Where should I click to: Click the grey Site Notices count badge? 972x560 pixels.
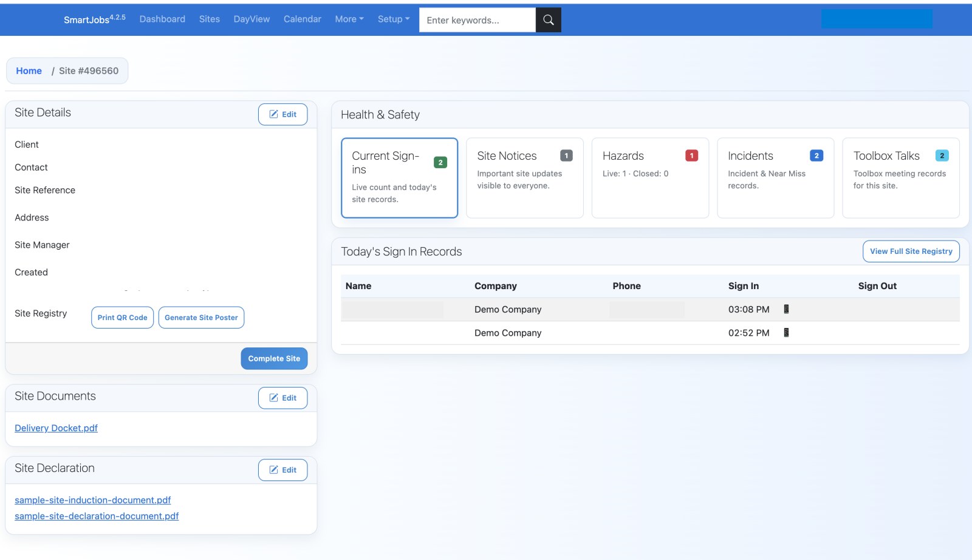pos(566,155)
